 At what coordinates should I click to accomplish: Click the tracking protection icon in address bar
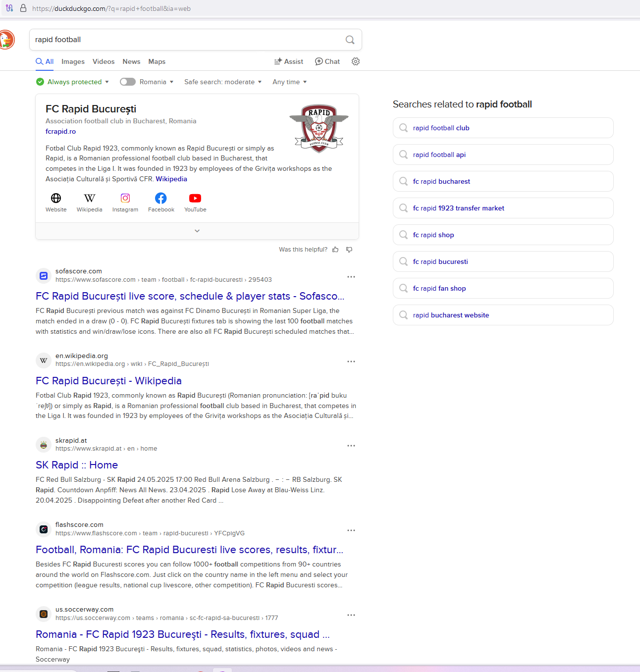[9, 8]
